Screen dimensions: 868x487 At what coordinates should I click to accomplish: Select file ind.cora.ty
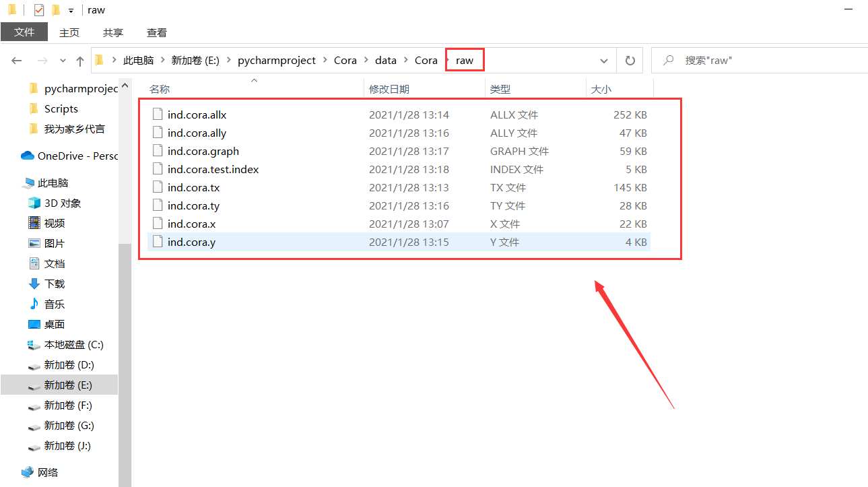193,206
